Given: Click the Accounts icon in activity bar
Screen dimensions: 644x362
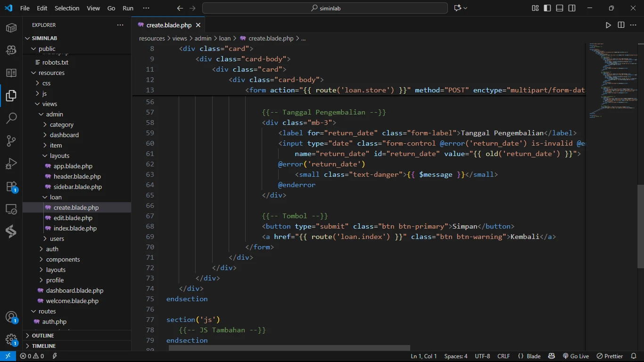Looking at the screenshot, I should [x=11, y=317].
